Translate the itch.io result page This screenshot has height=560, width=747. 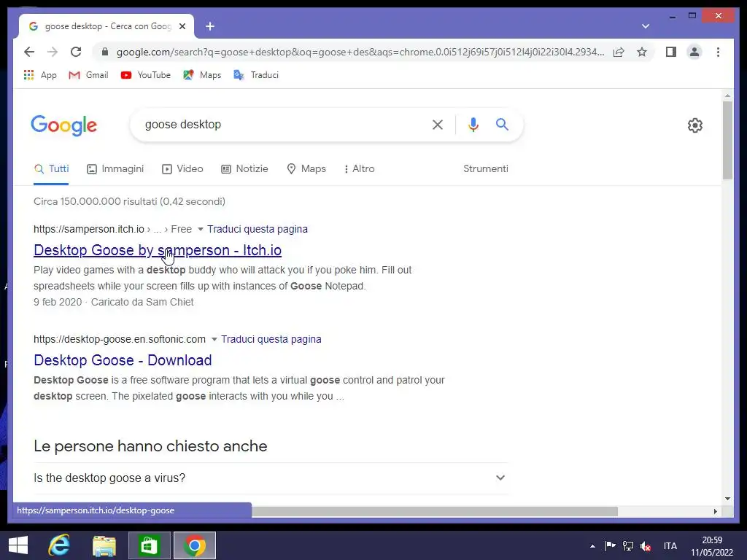[x=258, y=229]
